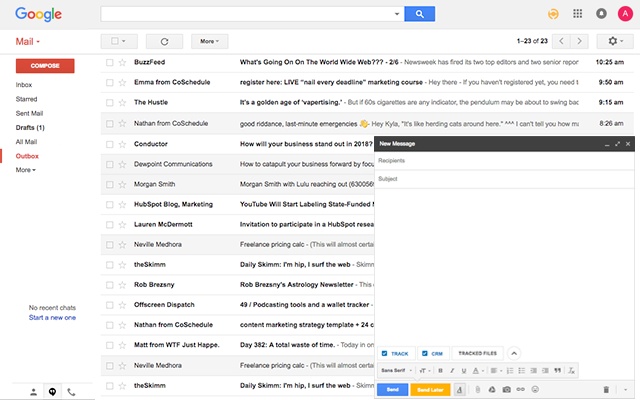
Task: Discard the draft with trash icon
Action: point(606,390)
